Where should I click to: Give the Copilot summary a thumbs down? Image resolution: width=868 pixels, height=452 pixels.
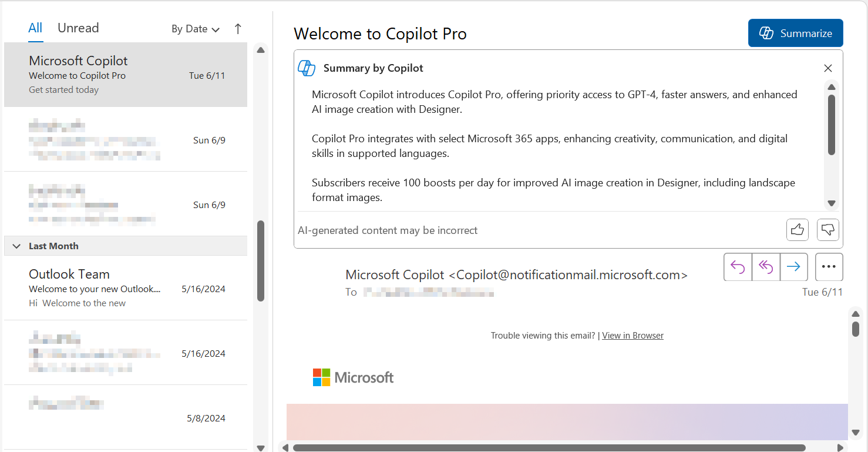[827, 229]
